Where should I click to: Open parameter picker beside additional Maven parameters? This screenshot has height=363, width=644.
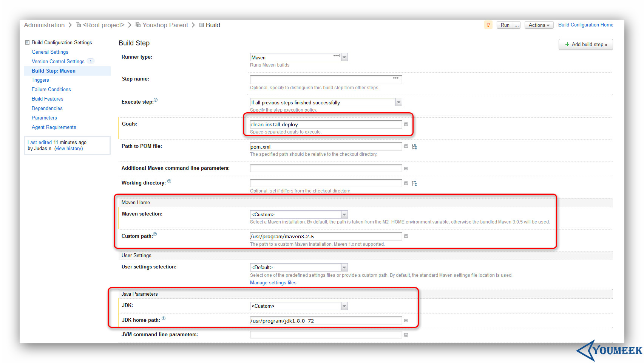click(406, 169)
